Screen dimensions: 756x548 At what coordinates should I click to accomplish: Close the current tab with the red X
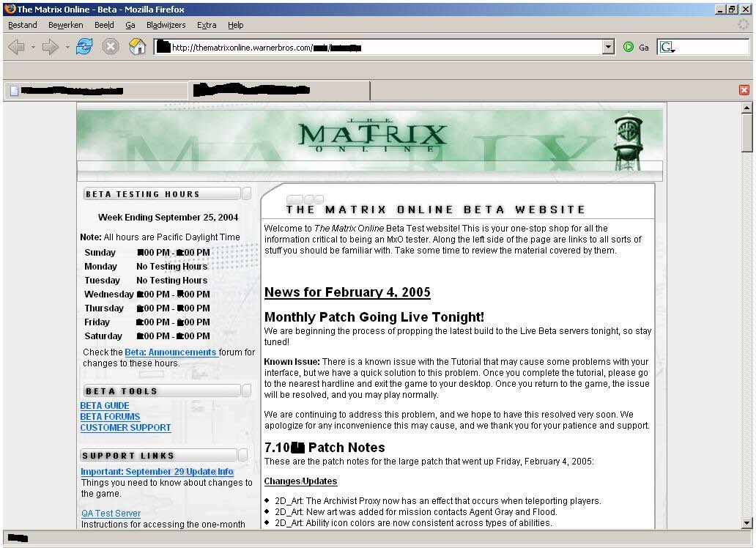[744, 90]
